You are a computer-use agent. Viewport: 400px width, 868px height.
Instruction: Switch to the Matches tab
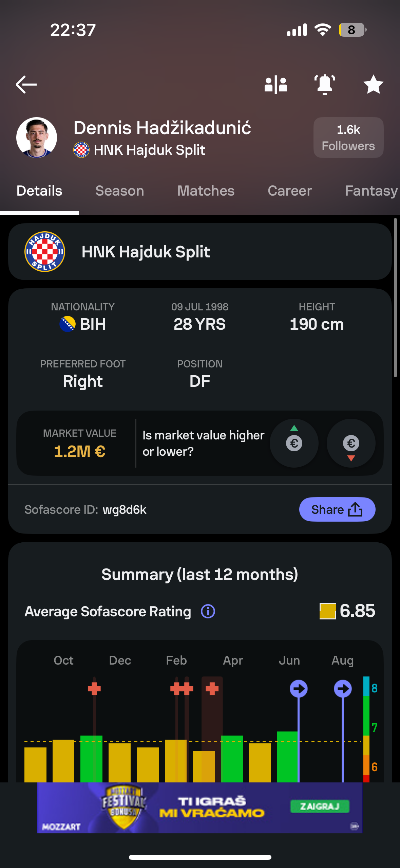tap(206, 191)
